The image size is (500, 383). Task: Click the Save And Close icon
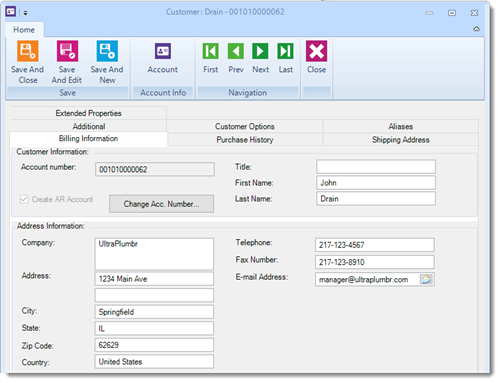point(28,51)
